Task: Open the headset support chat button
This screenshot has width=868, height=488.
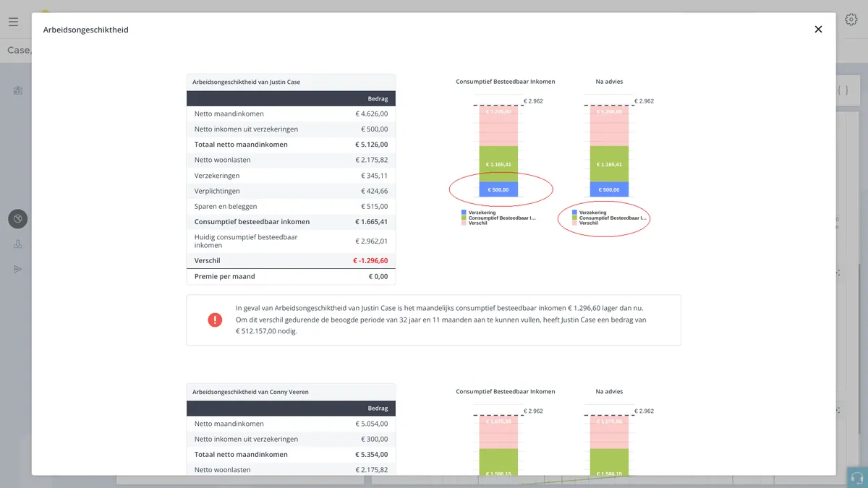Action: point(857,477)
